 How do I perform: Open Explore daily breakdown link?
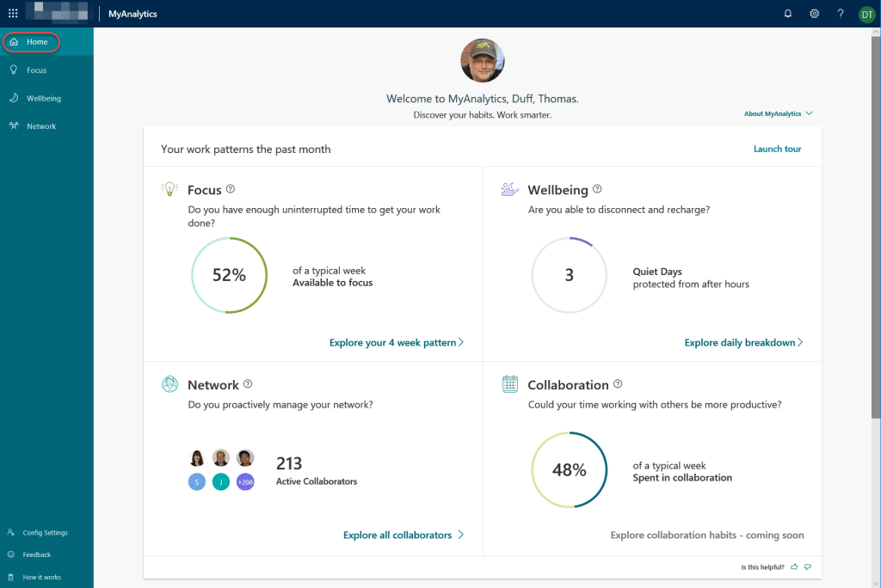pos(743,342)
